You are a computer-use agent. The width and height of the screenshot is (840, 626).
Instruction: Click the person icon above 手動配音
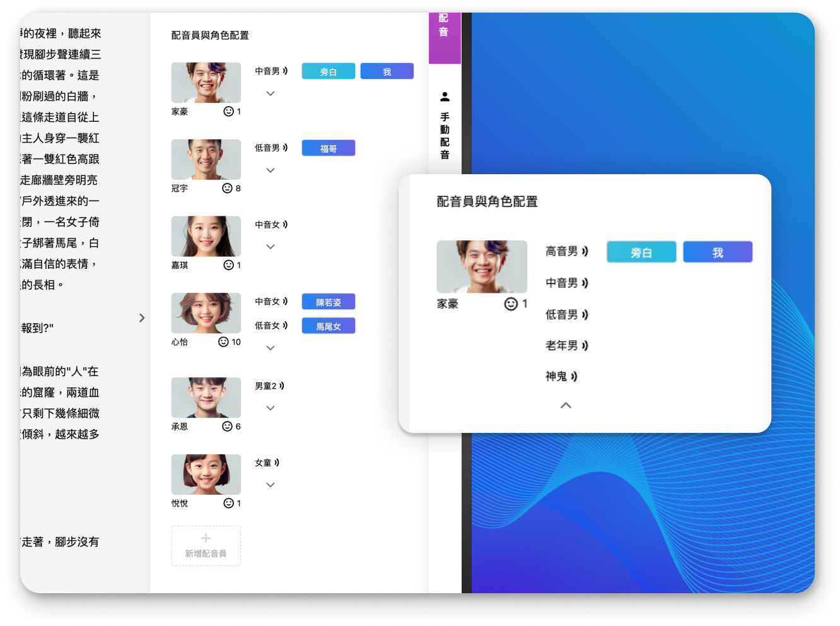(x=445, y=97)
